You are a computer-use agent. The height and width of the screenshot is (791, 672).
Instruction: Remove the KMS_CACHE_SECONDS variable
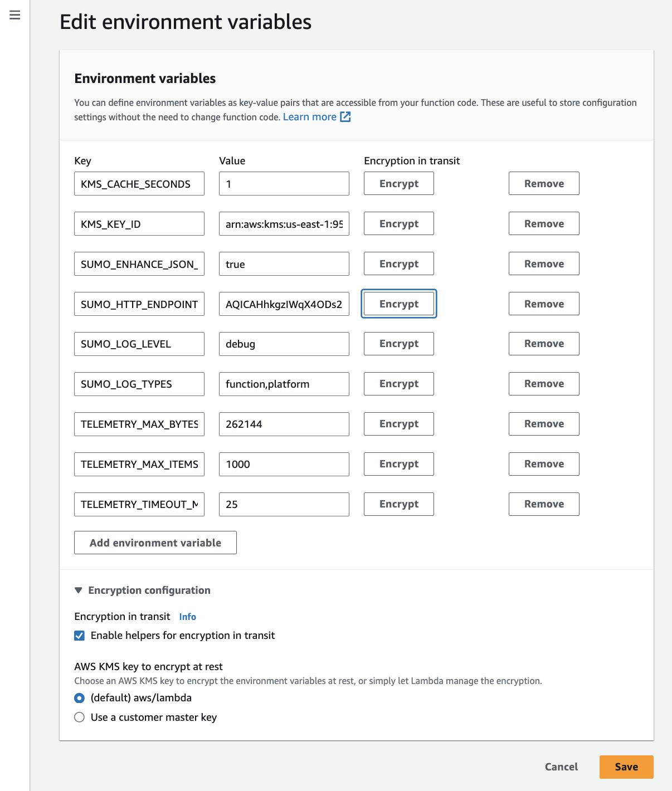click(x=543, y=183)
